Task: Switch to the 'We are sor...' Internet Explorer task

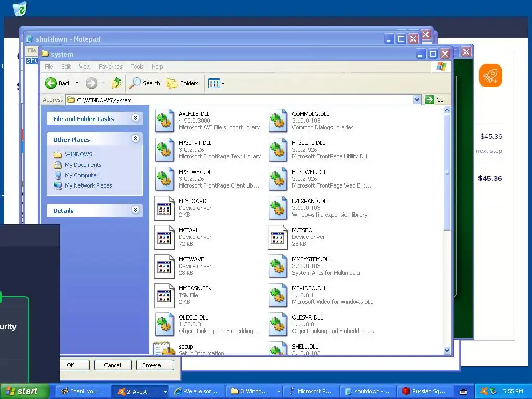Action: (197, 391)
